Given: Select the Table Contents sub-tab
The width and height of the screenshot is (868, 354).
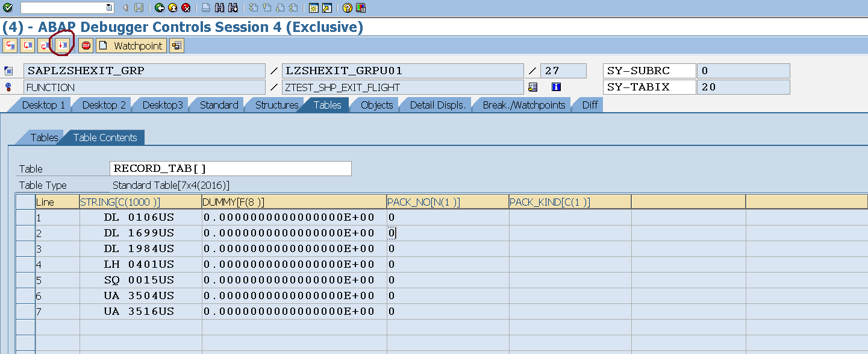Looking at the screenshot, I should [105, 137].
